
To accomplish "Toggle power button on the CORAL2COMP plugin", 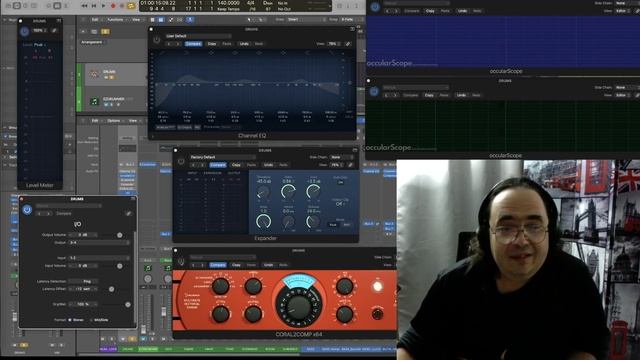I will coord(181,261).
